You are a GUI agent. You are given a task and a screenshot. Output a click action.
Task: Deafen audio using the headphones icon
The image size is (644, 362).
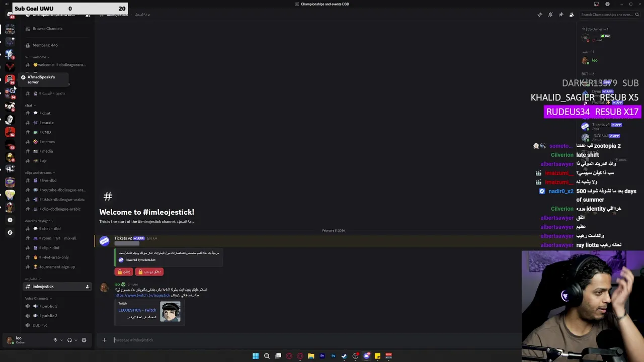click(69, 340)
